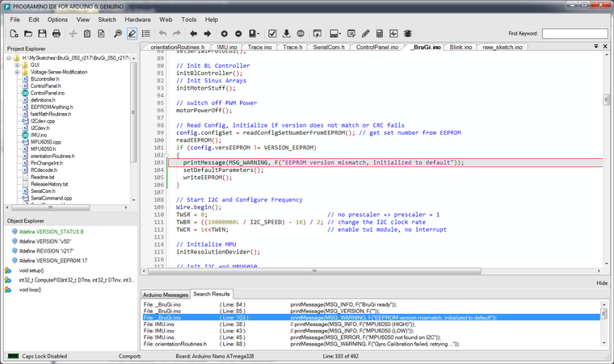614x364 pixels.
Task: Collapse the code fold at line 102
Action: (166, 155)
